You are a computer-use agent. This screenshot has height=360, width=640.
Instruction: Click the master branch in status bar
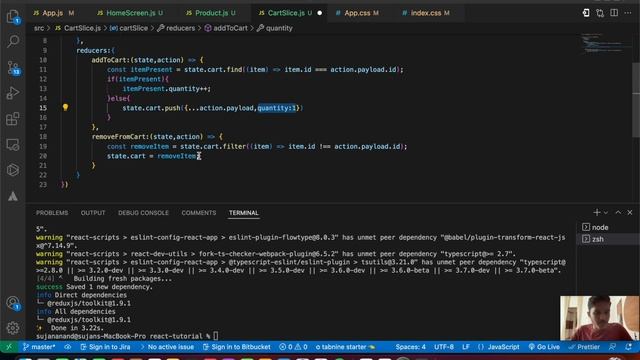39,347
